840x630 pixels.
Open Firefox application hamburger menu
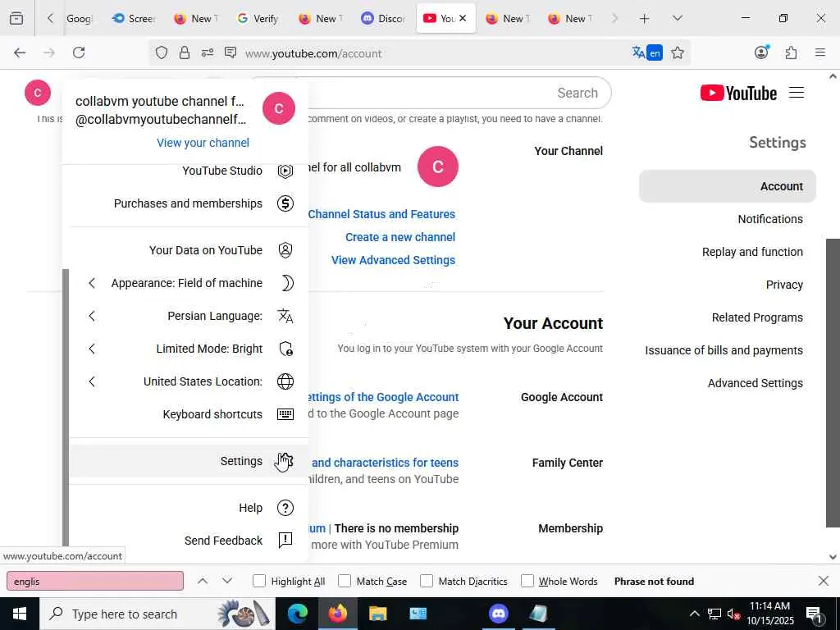819,52
